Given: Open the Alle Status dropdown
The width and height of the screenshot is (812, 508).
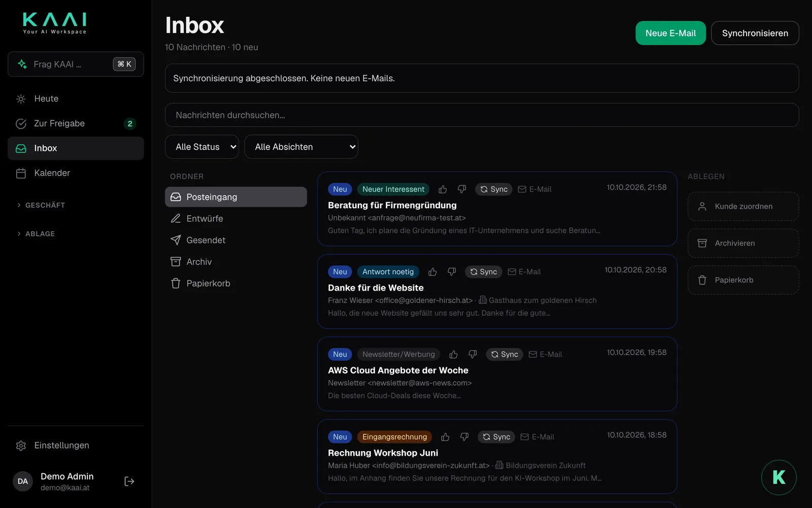Looking at the screenshot, I should click(202, 147).
